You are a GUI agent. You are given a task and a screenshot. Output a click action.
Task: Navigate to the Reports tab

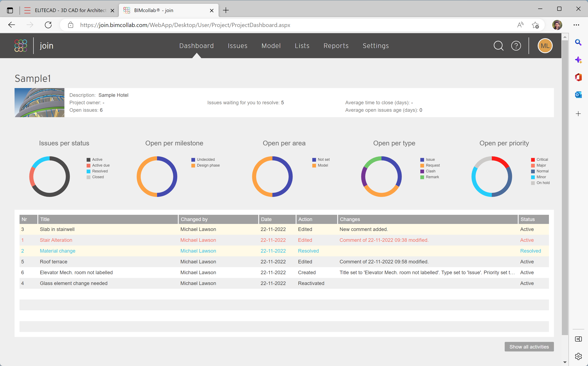point(336,45)
